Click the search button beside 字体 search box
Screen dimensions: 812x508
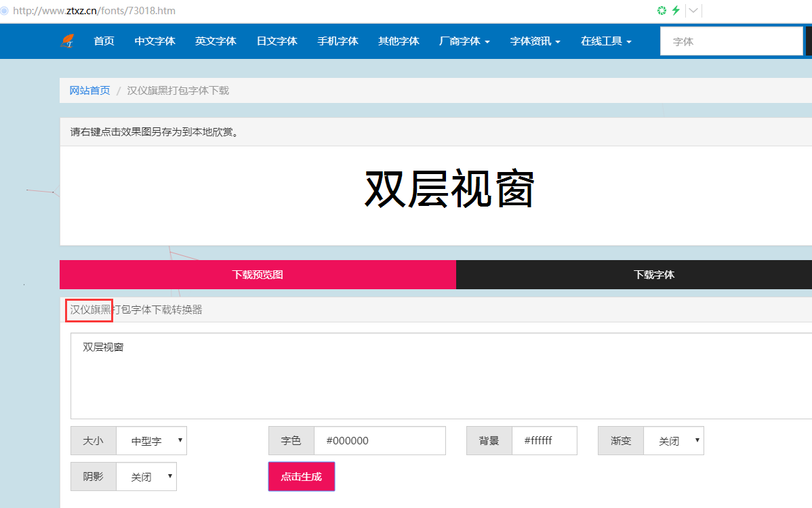click(809, 41)
